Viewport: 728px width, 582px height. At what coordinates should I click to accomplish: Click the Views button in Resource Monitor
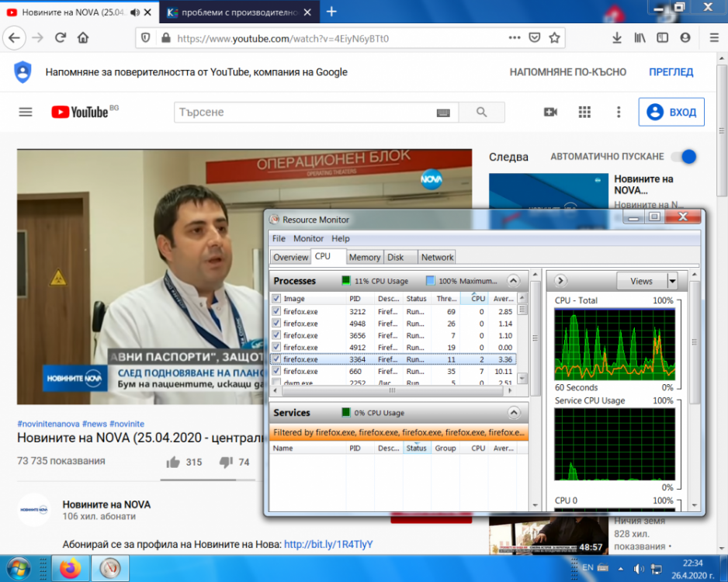coord(641,281)
